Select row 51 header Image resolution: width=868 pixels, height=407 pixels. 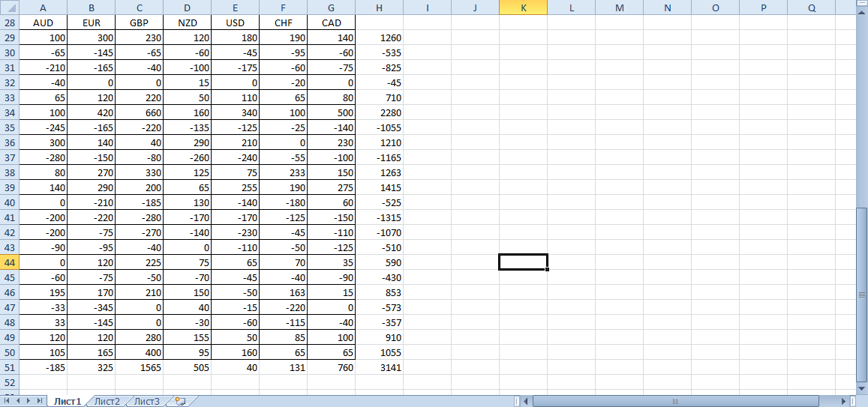coord(10,367)
